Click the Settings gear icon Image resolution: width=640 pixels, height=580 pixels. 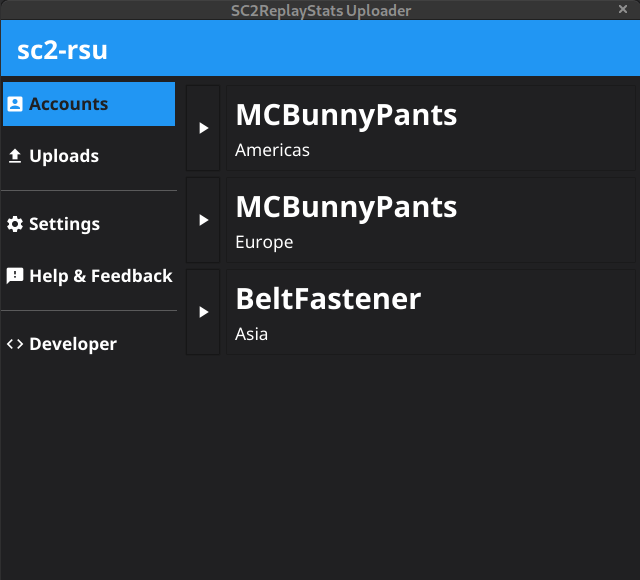15,224
